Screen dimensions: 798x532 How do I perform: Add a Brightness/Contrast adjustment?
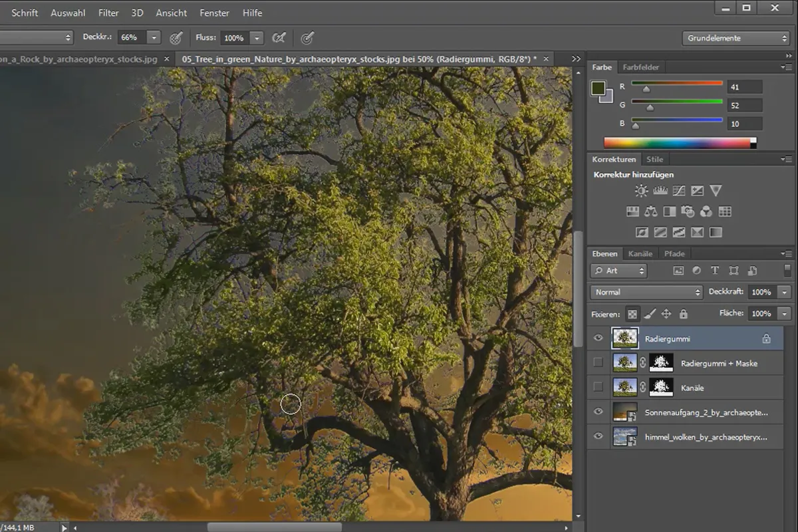coord(641,191)
